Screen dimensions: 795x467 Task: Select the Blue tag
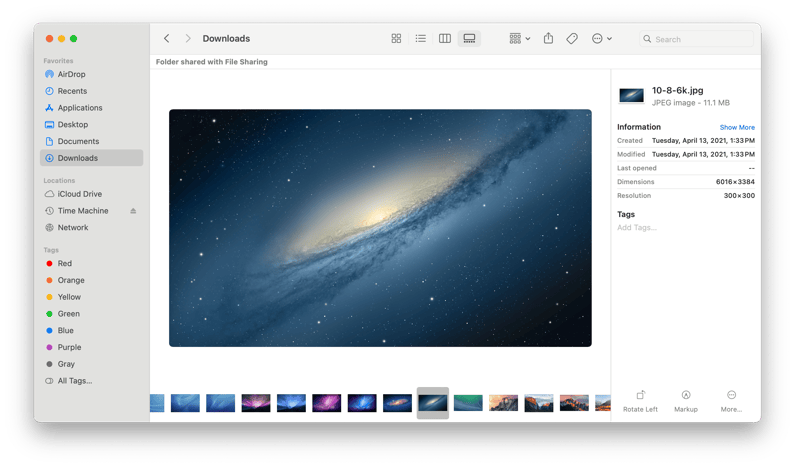[91, 330]
